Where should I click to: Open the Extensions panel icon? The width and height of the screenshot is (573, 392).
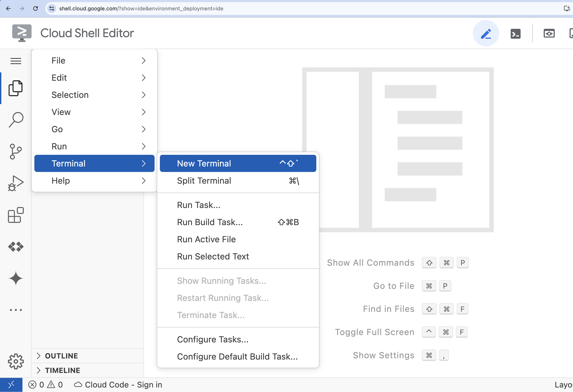pos(16,216)
